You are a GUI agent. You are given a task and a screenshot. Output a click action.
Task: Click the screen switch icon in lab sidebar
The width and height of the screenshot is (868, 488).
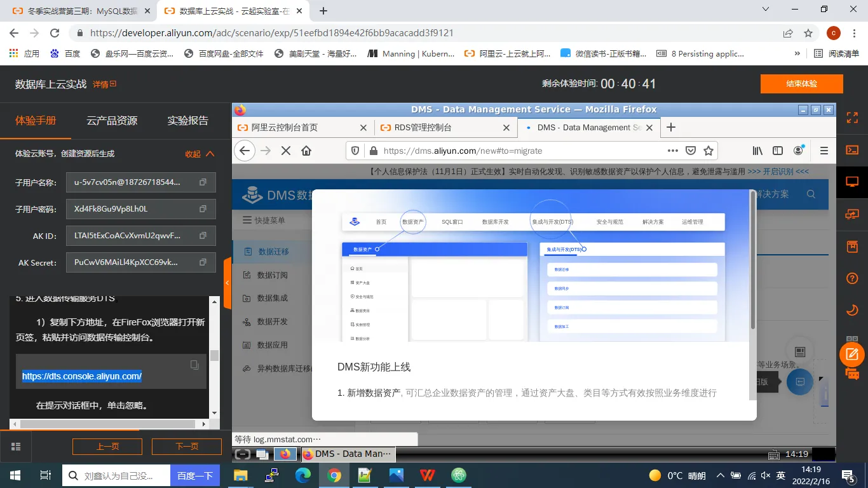852,214
